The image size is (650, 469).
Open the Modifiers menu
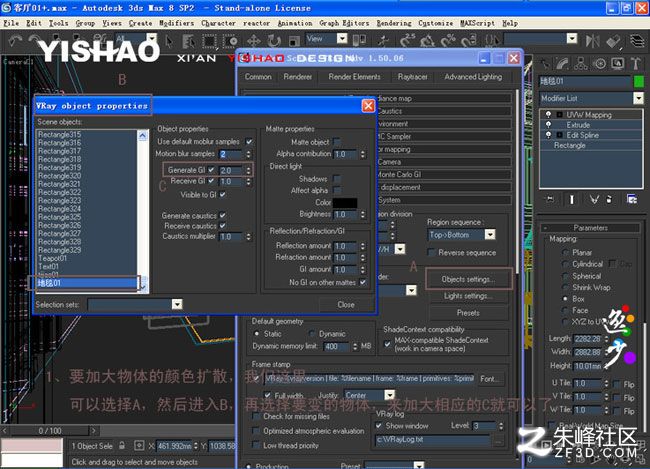(177, 23)
